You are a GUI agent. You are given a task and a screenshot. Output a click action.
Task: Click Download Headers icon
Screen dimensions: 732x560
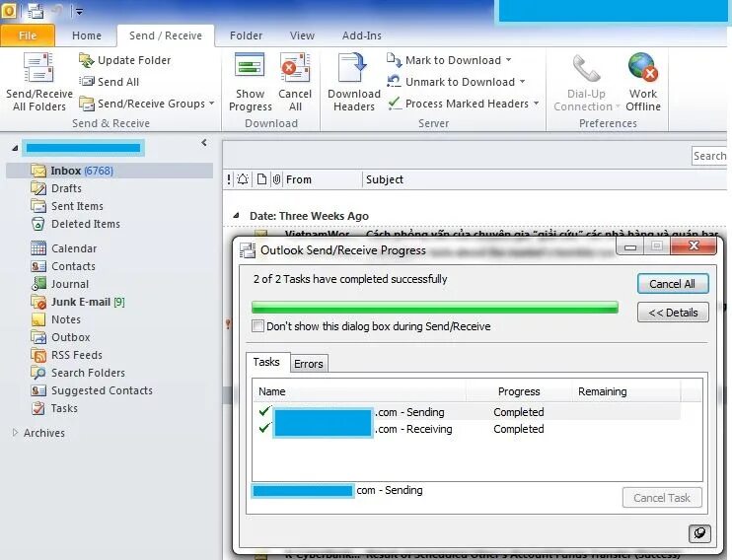coord(353,68)
